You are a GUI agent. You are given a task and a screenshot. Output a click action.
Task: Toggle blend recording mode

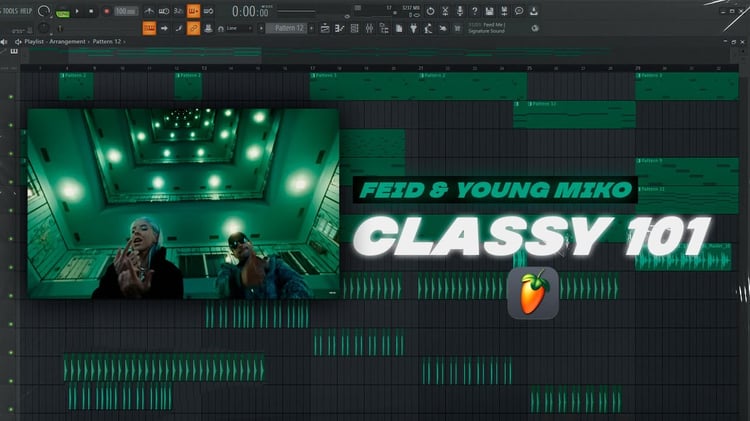coord(209,11)
